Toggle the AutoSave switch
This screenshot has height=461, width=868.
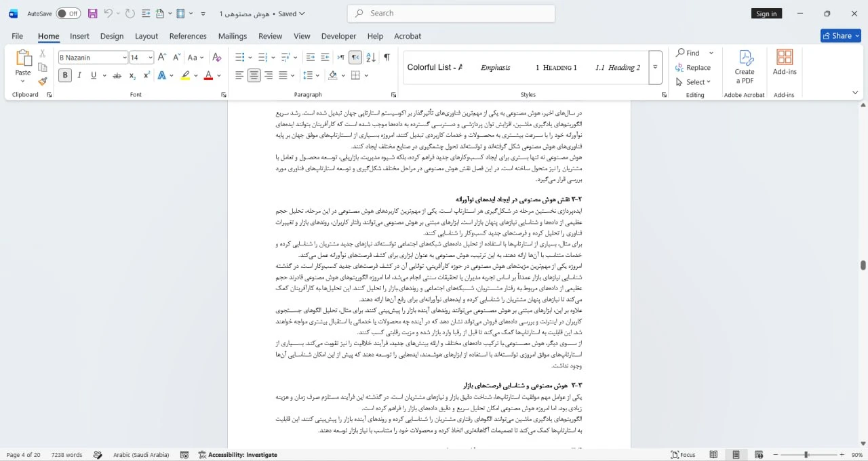[68, 14]
